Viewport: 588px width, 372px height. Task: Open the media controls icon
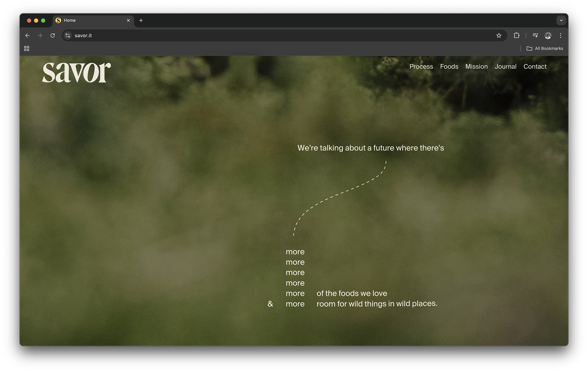click(535, 35)
